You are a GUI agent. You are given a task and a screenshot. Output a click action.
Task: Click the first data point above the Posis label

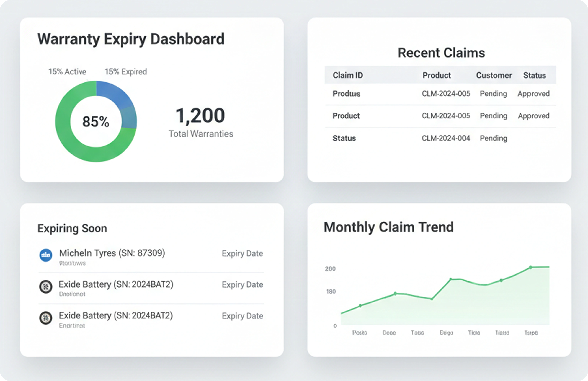click(x=360, y=306)
